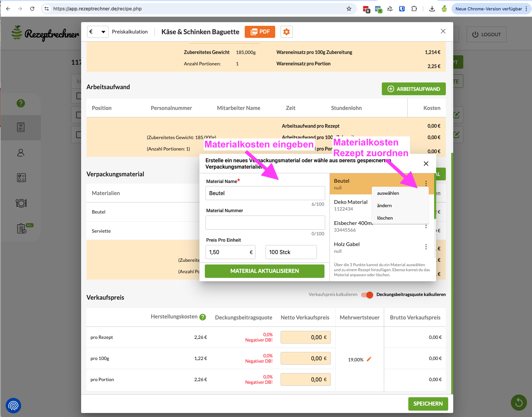Toggle the Deckungsbeitragsquote kalkulieren switch
Screen dimensions: 532x417
tap(367, 295)
